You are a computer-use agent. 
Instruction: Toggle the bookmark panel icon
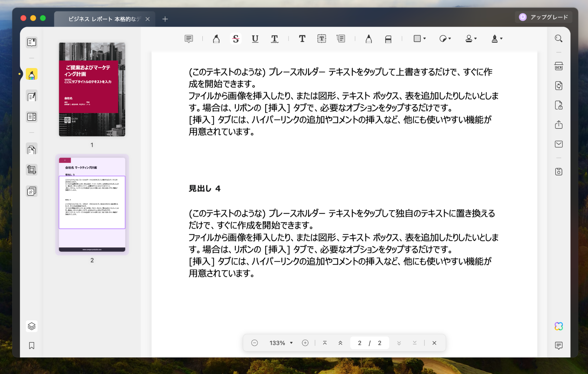point(32,346)
